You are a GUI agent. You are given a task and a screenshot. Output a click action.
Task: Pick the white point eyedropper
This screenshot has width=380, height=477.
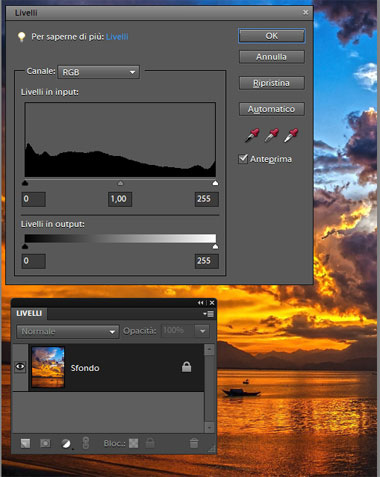click(291, 135)
